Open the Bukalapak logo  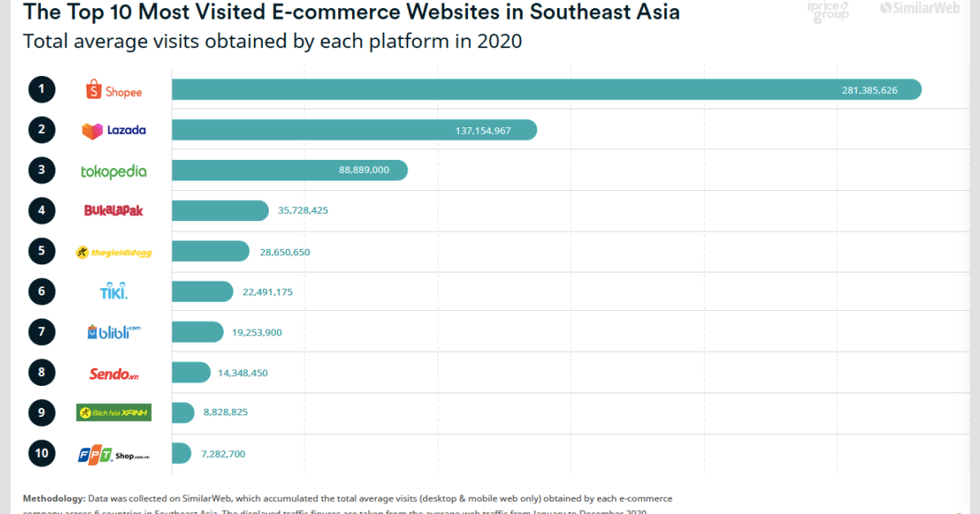[x=113, y=210]
